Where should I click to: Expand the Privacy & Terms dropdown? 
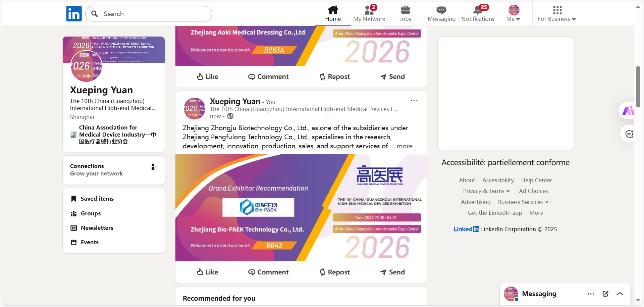tap(486, 191)
